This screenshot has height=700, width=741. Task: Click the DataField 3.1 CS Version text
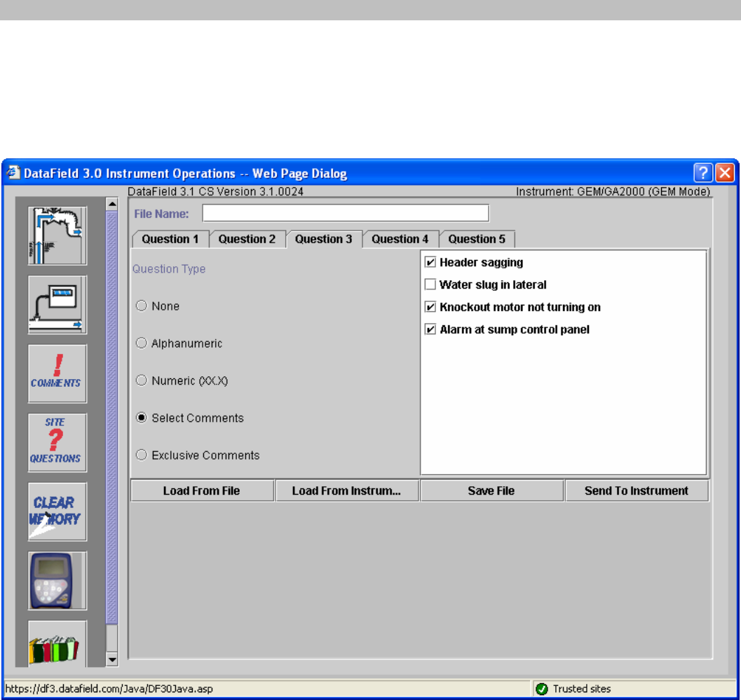click(215, 192)
